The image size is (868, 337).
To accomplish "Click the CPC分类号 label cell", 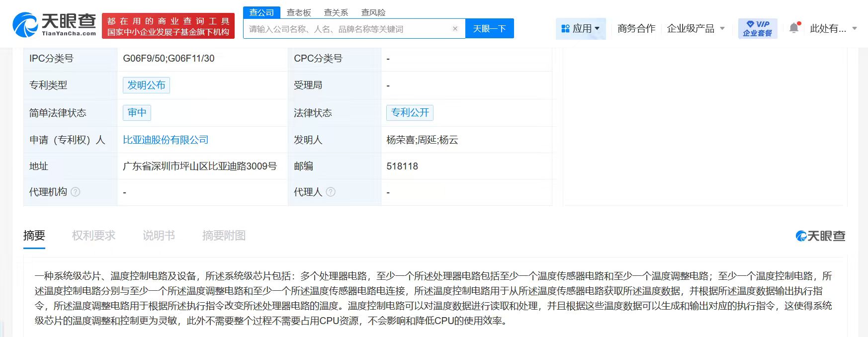I will (x=335, y=59).
